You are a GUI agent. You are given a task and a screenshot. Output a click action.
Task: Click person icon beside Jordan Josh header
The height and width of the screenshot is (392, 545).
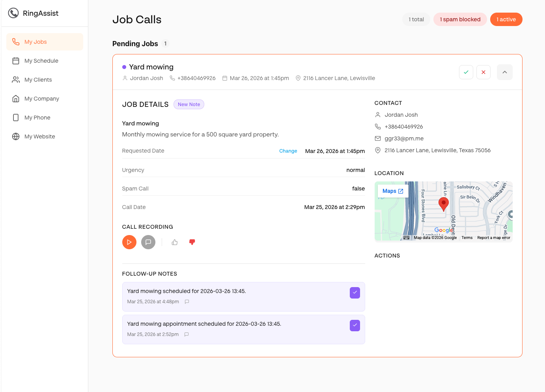coord(125,78)
